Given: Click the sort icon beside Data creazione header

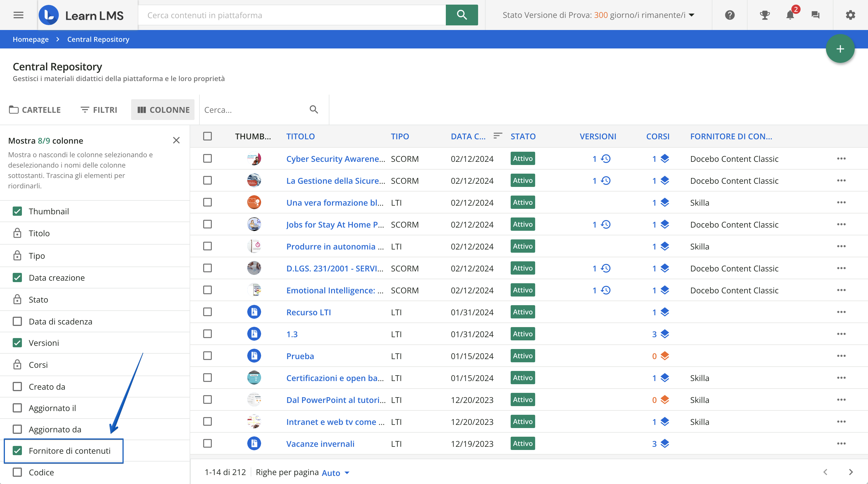Looking at the screenshot, I should click(x=498, y=136).
